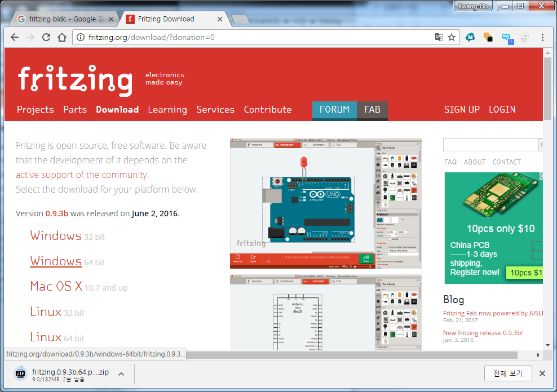Click SIGN UP
Viewport: 557px width, 392px height.
click(462, 110)
